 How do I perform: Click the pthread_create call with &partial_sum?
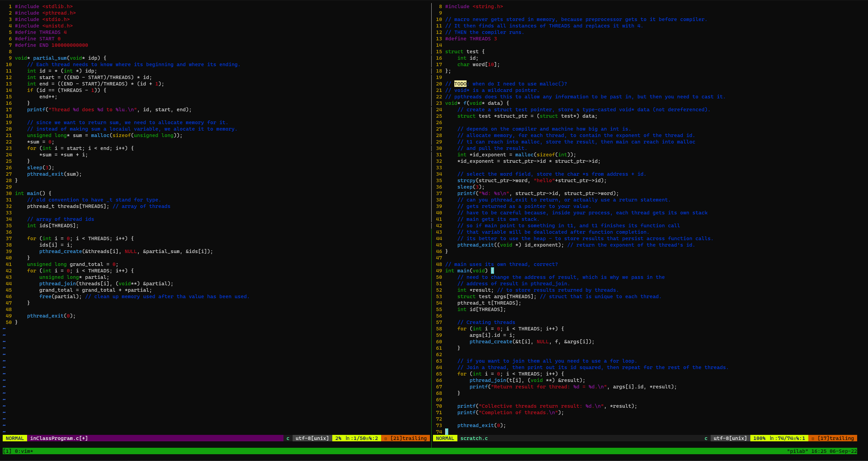point(126,251)
